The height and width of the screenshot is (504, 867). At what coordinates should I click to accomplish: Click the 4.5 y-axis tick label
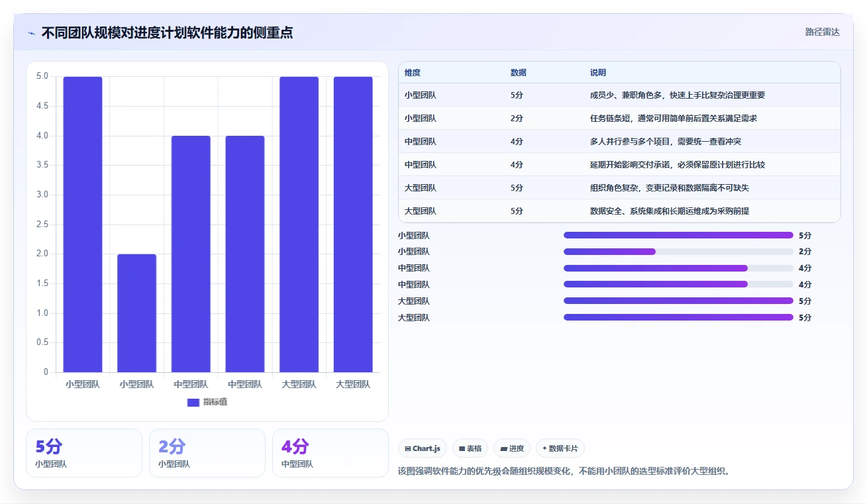pos(42,106)
